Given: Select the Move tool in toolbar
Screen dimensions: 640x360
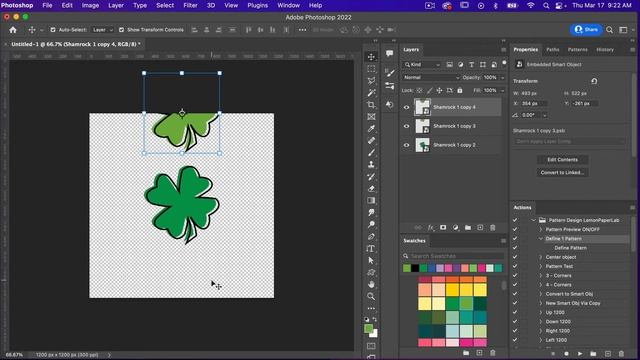Looking at the screenshot, I should [371, 57].
